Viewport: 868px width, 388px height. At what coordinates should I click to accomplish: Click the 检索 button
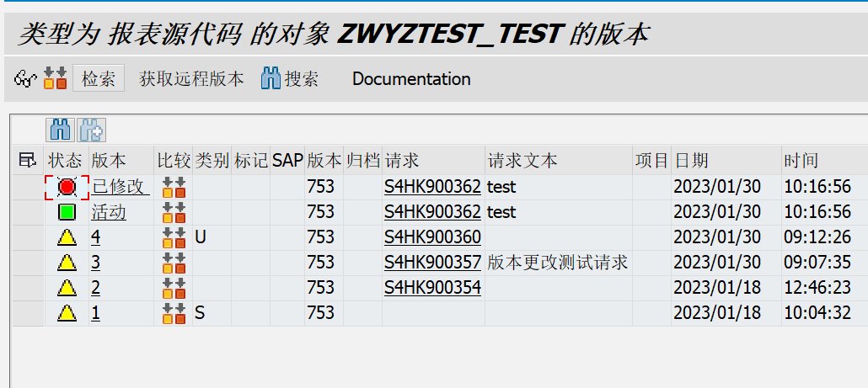click(99, 78)
